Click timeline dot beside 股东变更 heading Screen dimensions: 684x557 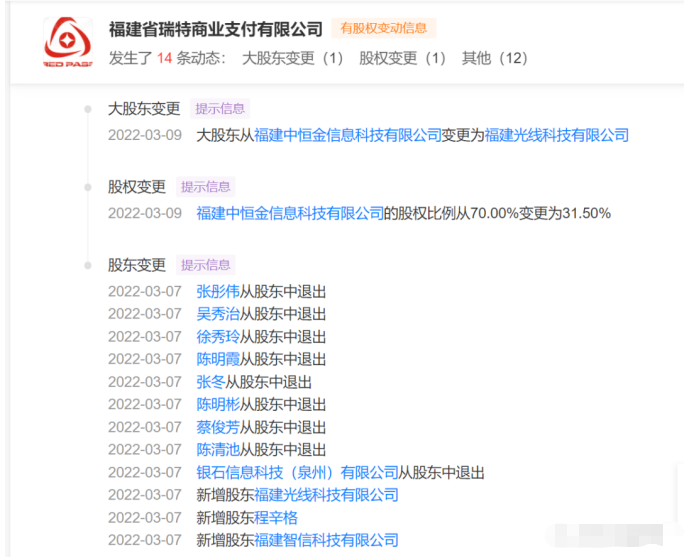[88, 265]
